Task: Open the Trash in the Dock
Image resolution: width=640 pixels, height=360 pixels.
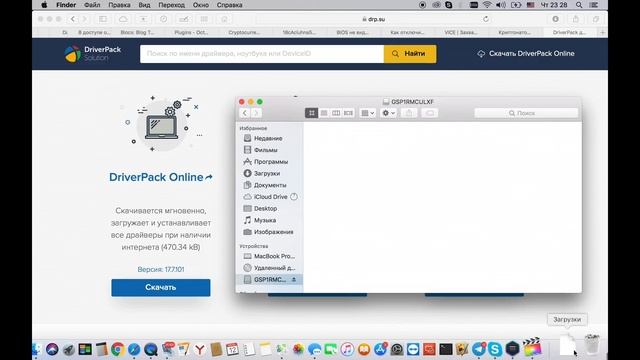Action: pyautogui.click(x=592, y=344)
